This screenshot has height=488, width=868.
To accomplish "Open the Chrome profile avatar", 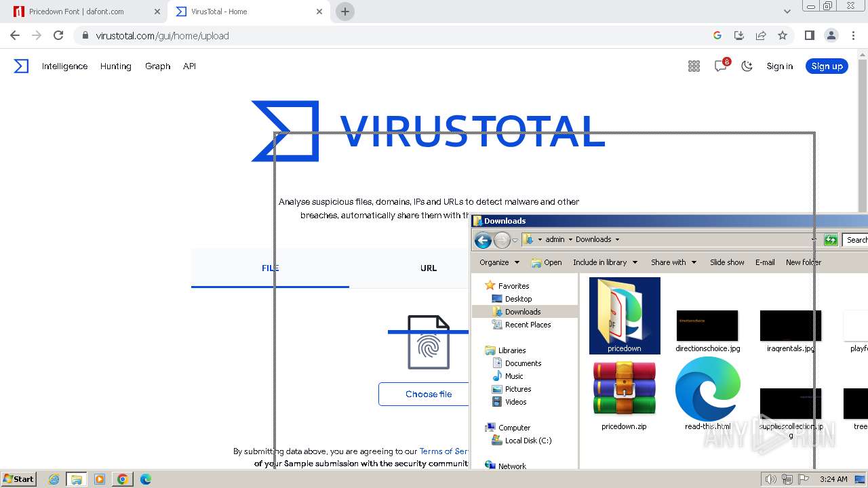I will pos(831,35).
